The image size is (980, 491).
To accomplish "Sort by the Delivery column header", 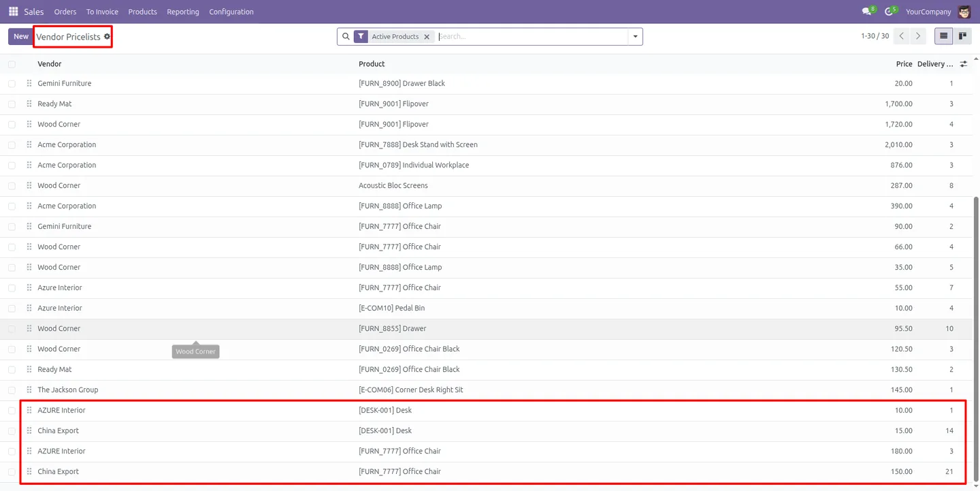I will click(x=935, y=64).
